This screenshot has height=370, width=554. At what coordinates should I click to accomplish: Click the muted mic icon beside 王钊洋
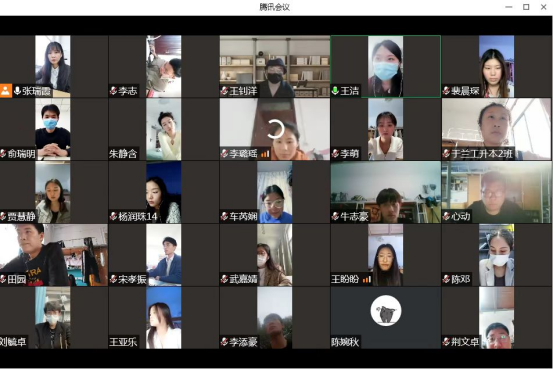coord(224,91)
